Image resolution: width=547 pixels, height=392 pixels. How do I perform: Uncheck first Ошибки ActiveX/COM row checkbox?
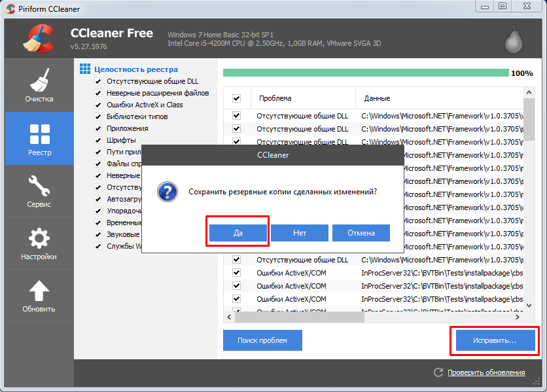click(236, 273)
